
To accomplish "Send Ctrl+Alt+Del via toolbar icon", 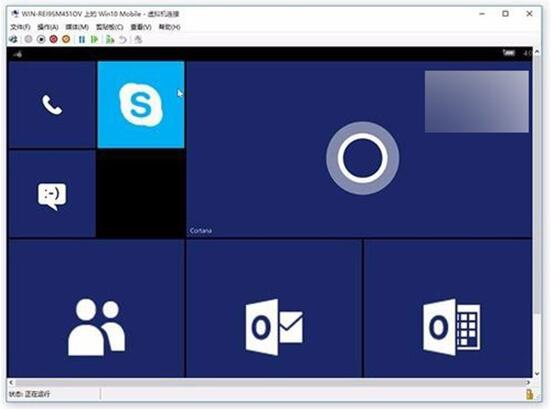I will click(x=13, y=39).
